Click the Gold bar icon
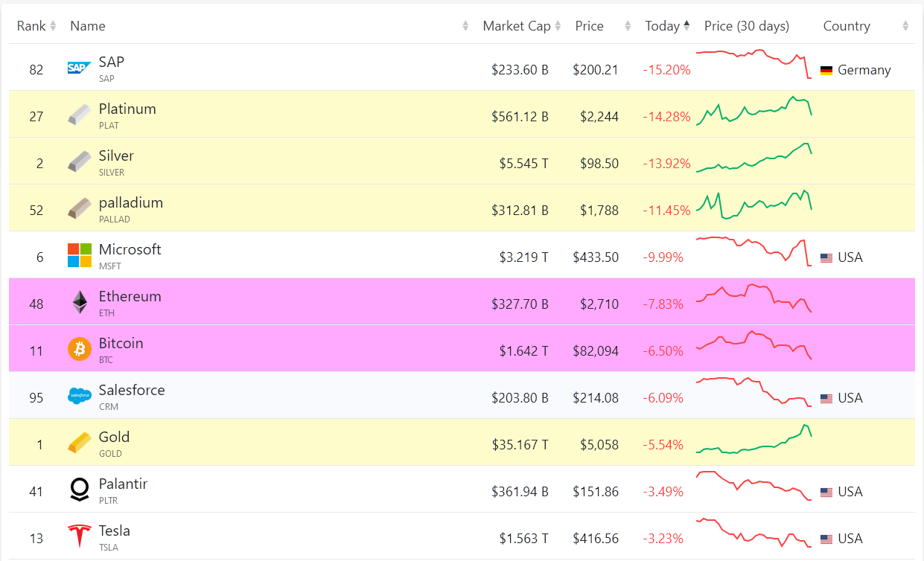 79,443
